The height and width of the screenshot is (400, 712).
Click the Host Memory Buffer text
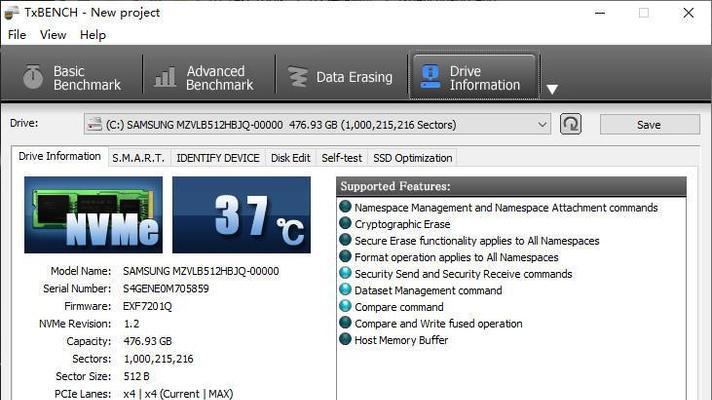[401, 340]
